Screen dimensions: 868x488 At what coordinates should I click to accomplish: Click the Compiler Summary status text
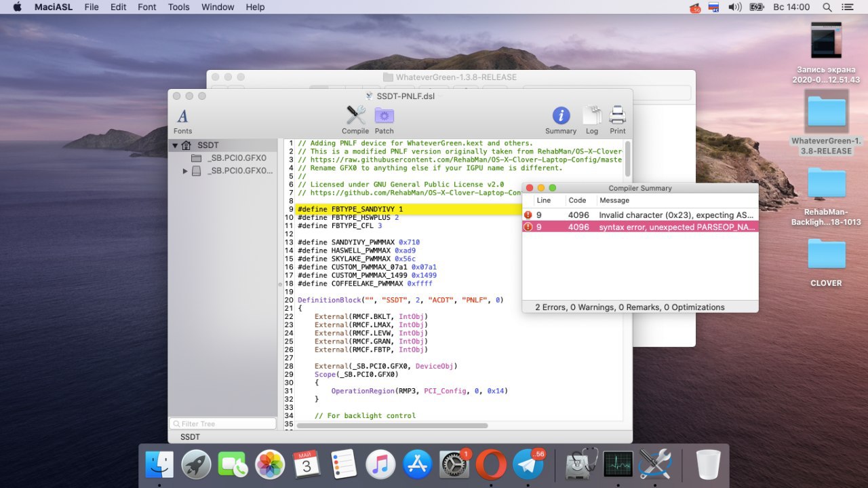click(629, 307)
